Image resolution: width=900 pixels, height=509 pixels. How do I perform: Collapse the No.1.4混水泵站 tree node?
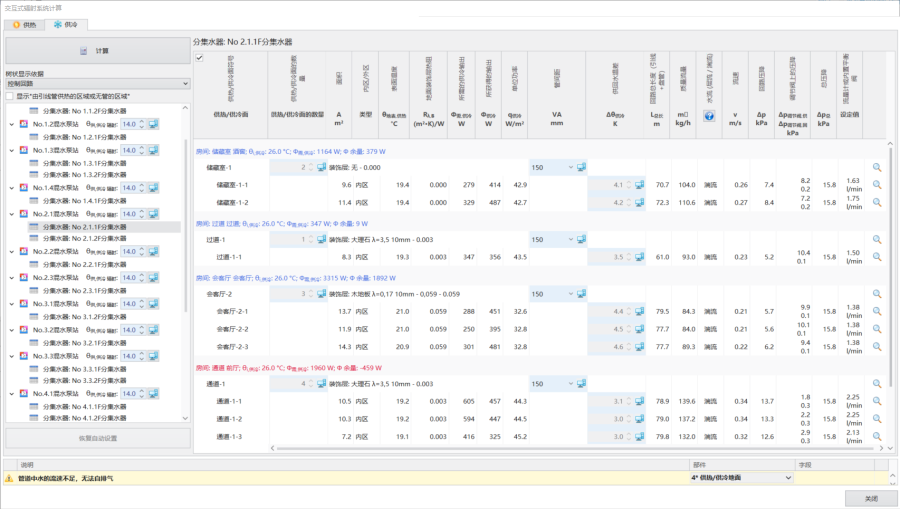11,188
